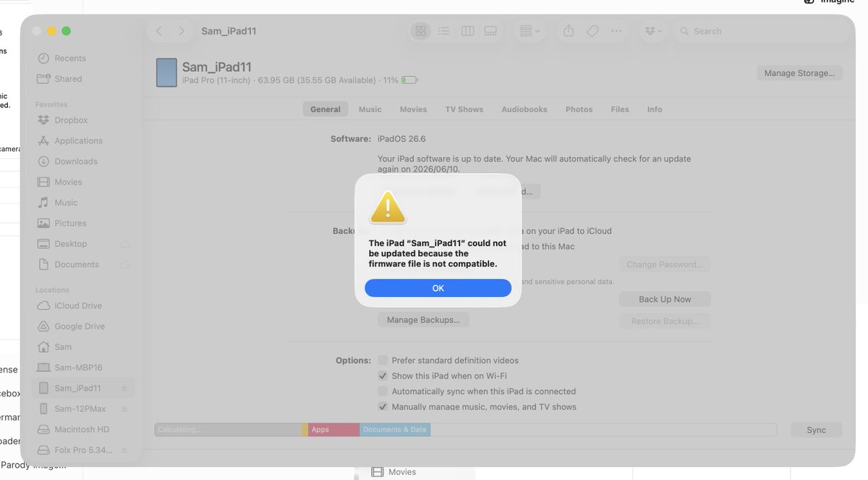Viewport: 868px width, 480px height.
Task: Eject Sam_iPad11 in sidebar
Action: coord(124,389)
